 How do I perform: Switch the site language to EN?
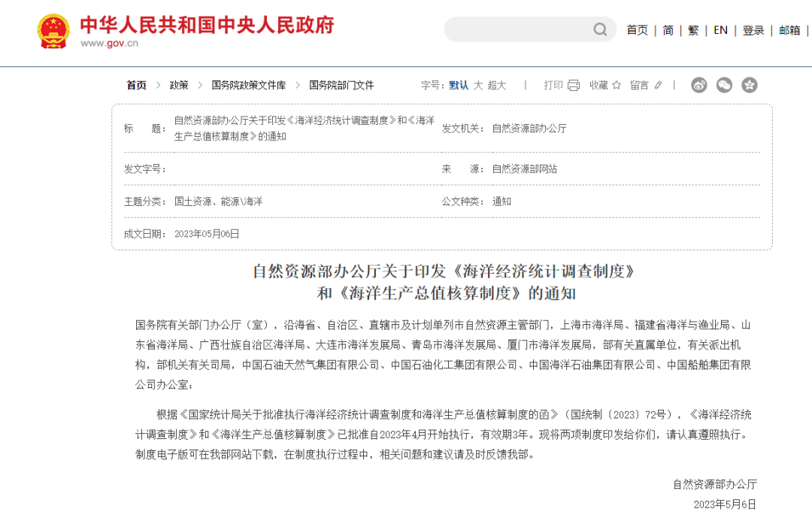coord(720,30)
